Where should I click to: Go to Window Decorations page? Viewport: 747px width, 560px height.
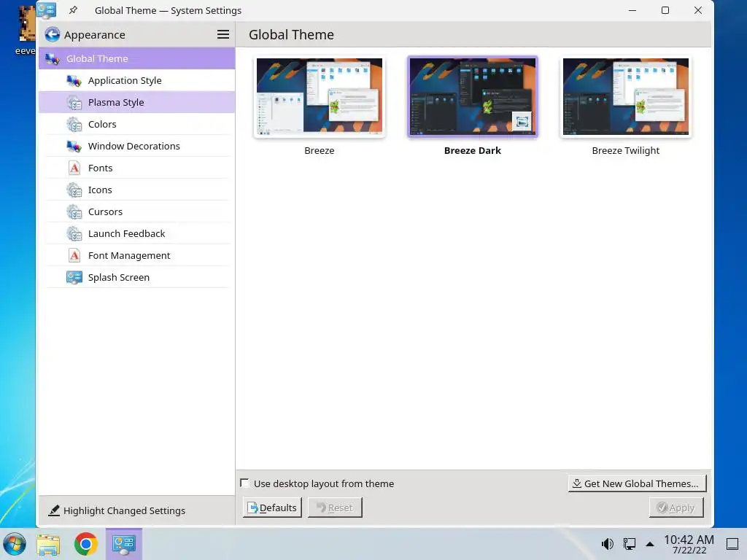[x=136, y=146]
